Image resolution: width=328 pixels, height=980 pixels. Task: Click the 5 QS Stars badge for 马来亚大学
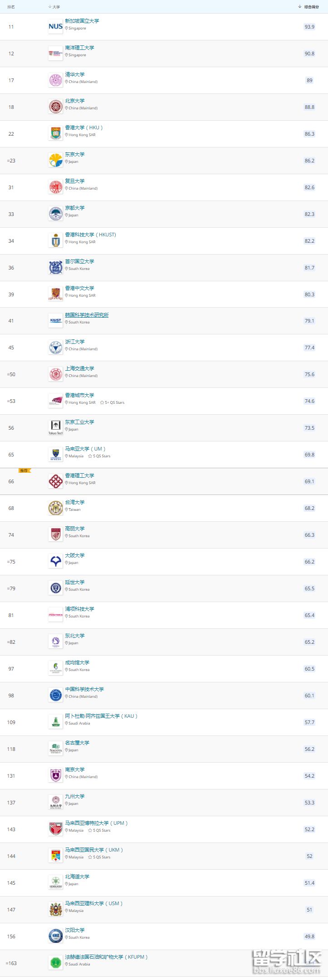99,456
